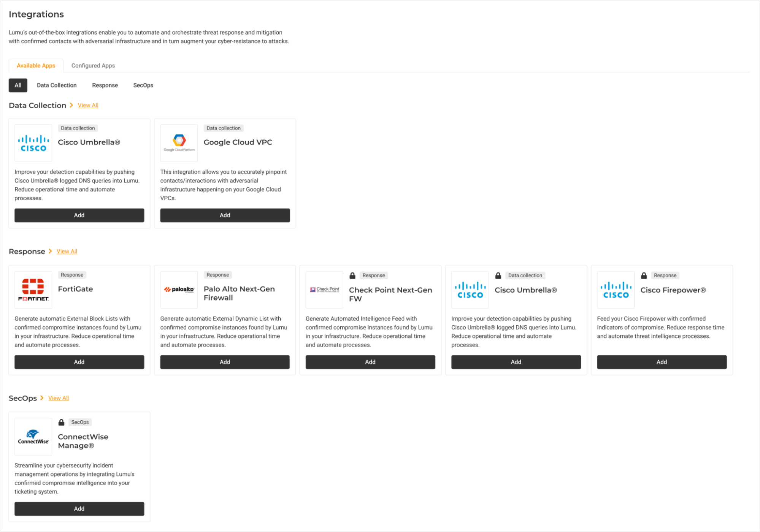Switch to the Configured Apps tab
The image size is (760, 532).
[93, 65]
